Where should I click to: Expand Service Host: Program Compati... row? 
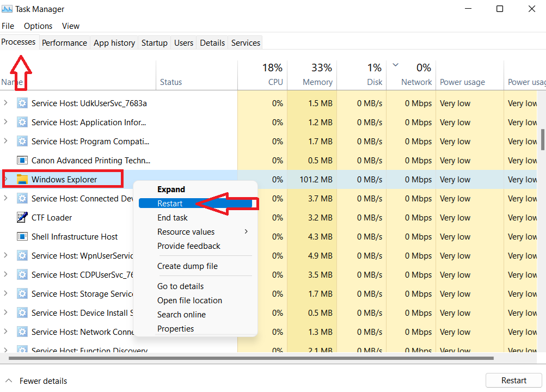click(x=5, y=141)
